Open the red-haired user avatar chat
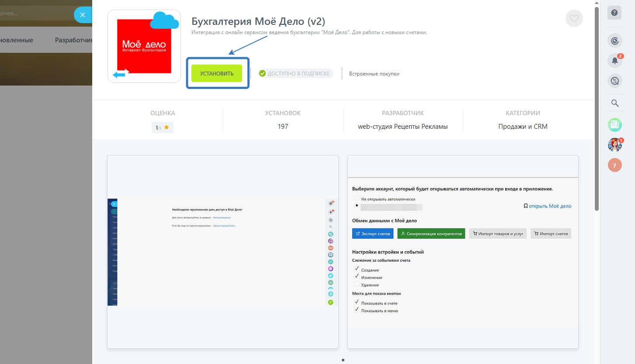This screenshot has height=364, width=635. [614, 145]
